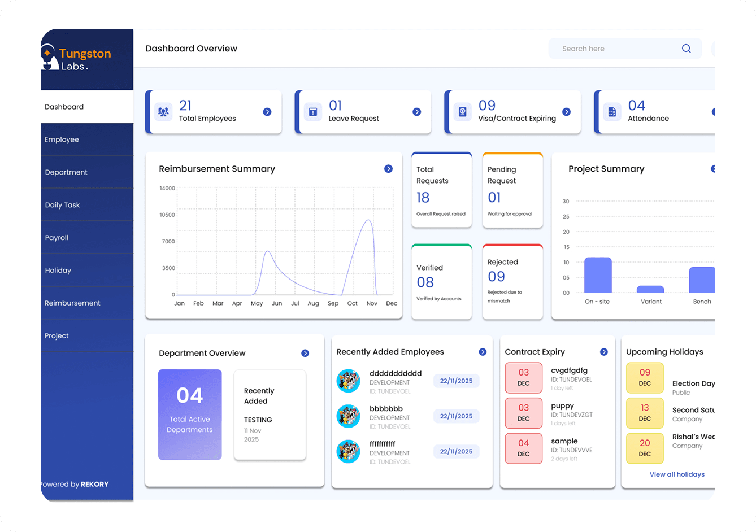Click the Leave Request calendar icon

[x=313, y=112]
